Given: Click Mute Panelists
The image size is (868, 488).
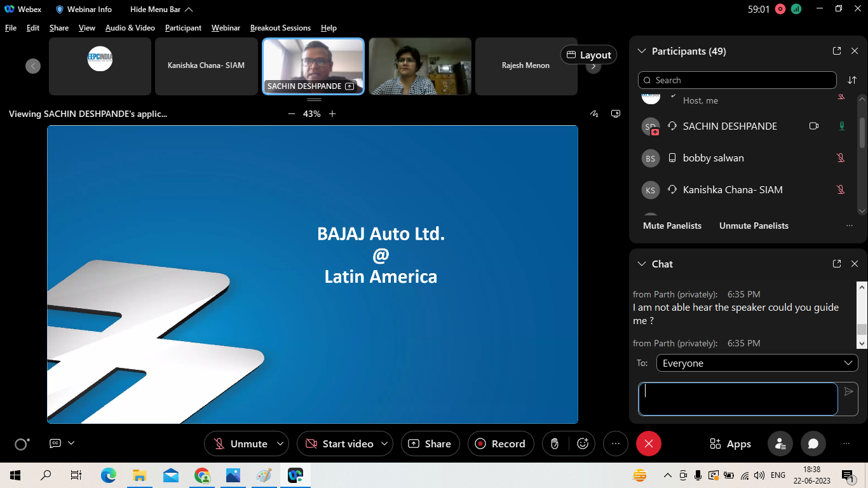Looking at the screenshot, I should [672, 226].
